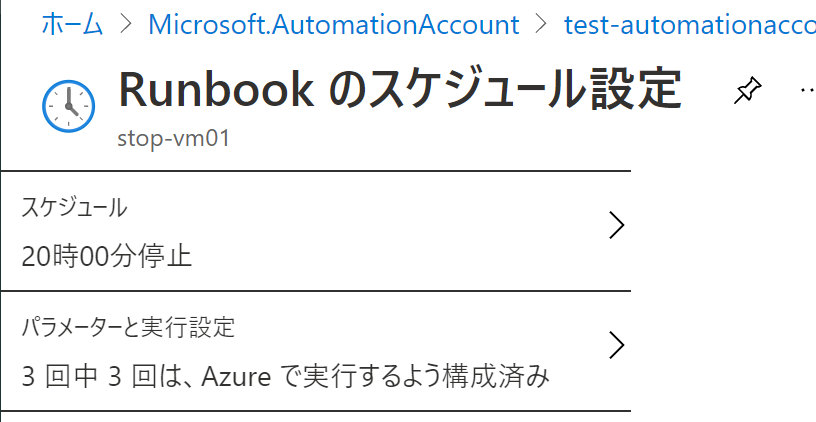Click the chevron arrow on パラメーターと実行設定 row
Viewport: 816px width, 422px height.
click(x=617, y=346)
